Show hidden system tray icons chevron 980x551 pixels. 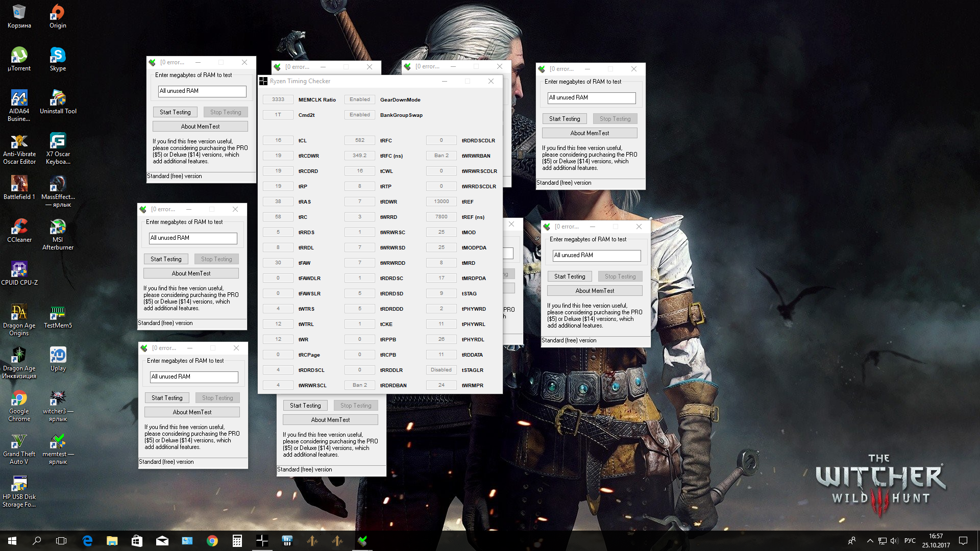click(x=870, y=541)
